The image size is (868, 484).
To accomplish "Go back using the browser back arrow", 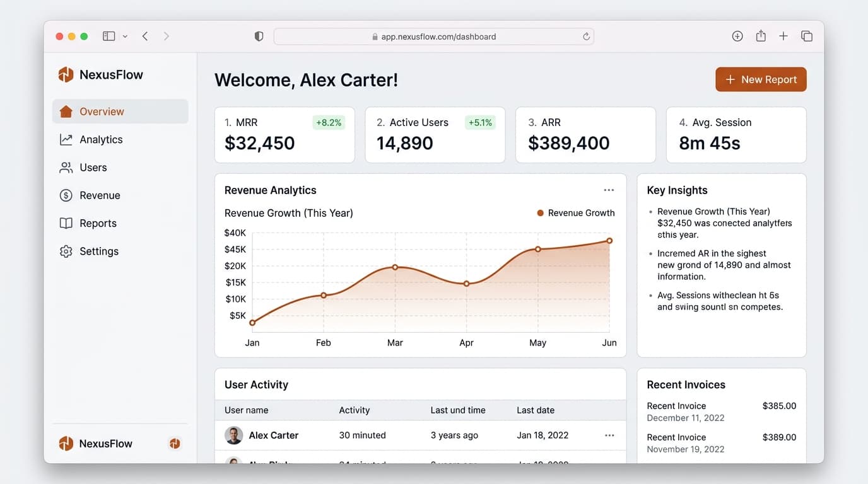I will tap(145, 37).
